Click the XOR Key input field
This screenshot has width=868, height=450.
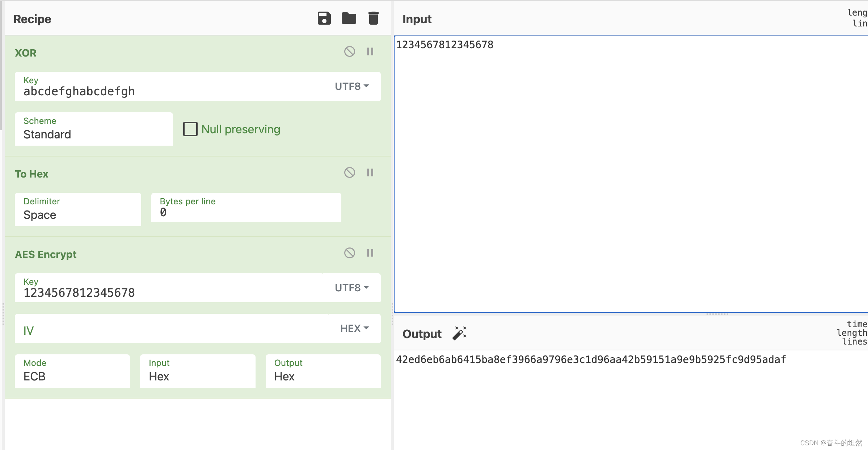click(x=168, y=91)
